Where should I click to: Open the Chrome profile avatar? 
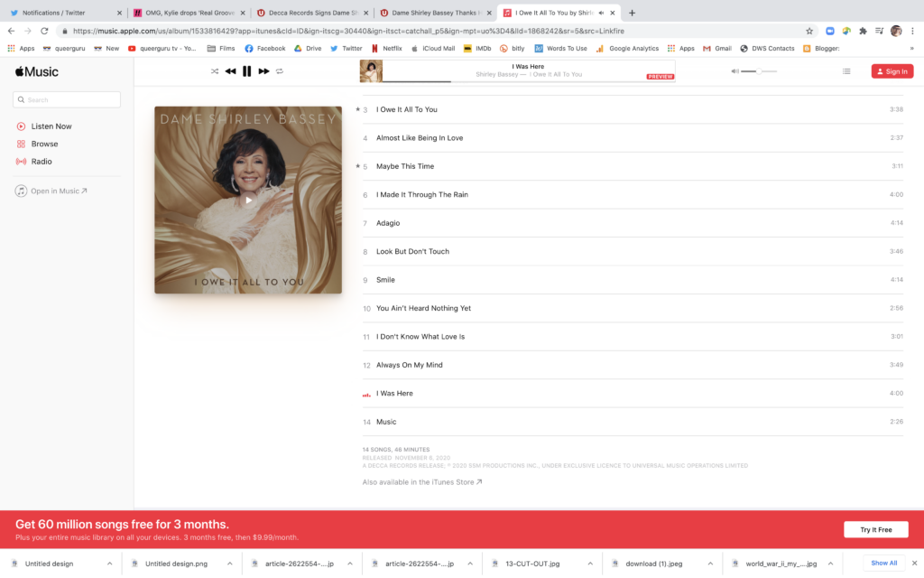(x=896, y=31)
